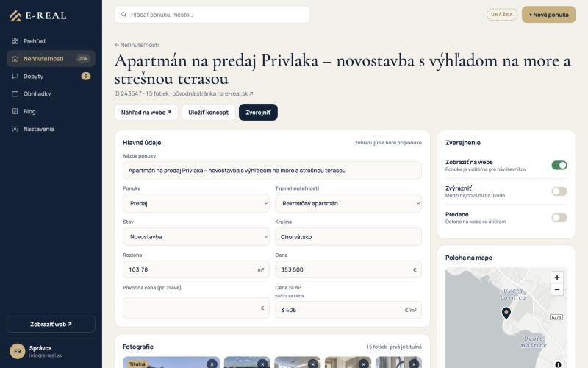This screenshot has height=368, width=588.
Task: Zoom out on the map
Action: 557,289
